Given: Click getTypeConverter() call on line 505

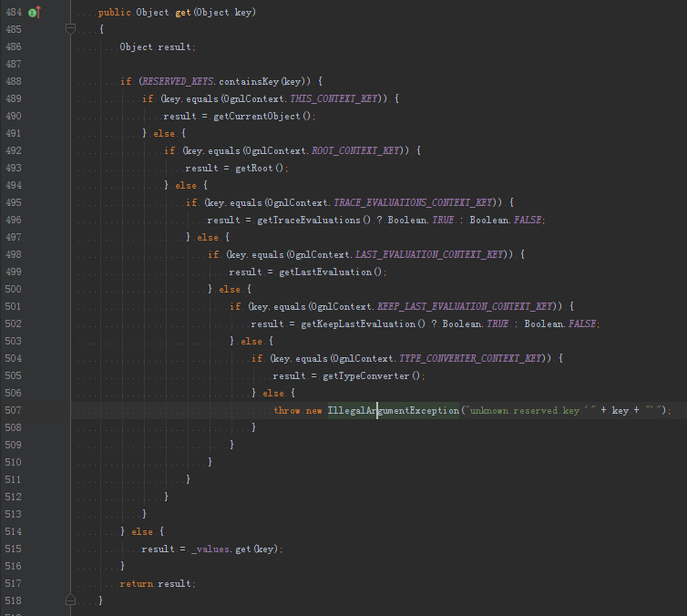Looking at the screenshot, I should [x=372, y=376].
